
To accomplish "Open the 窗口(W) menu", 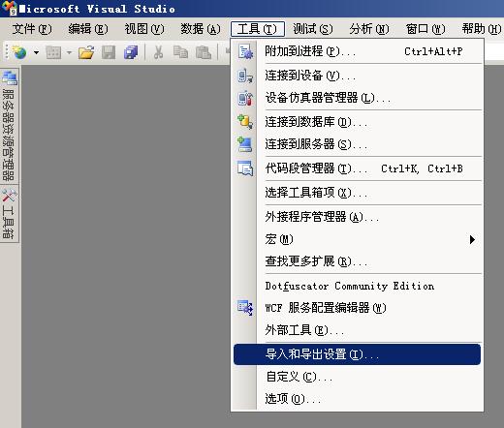I will tap(425, 29).
